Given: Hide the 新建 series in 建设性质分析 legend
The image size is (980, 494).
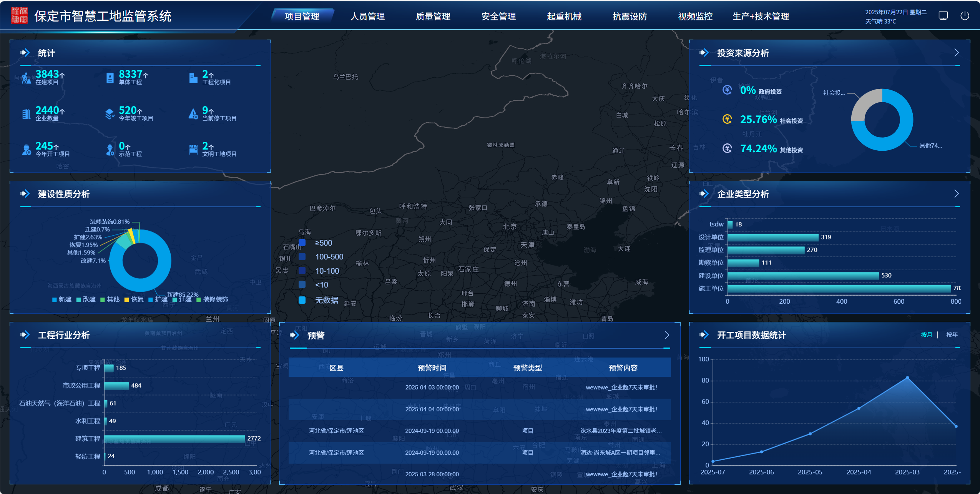Looking at the screenshot, I should (55, 299).
